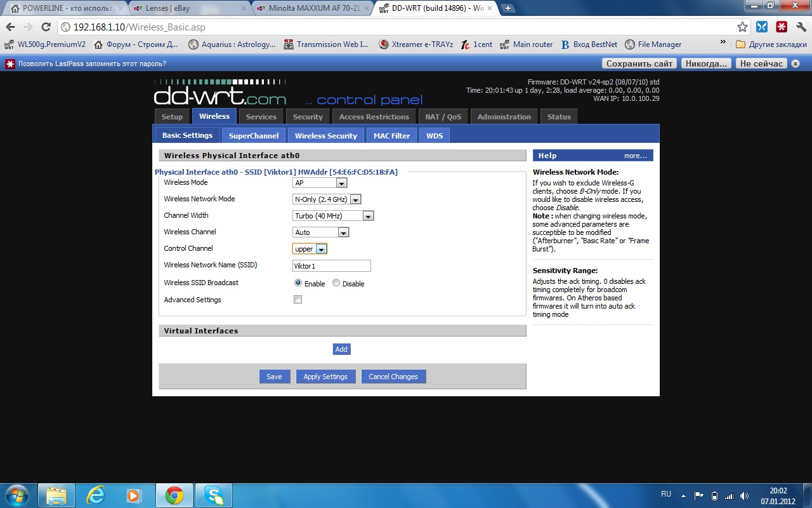Click the Apply Settings button
This screenshot has height=508, width=812.
tap(325, 377)
